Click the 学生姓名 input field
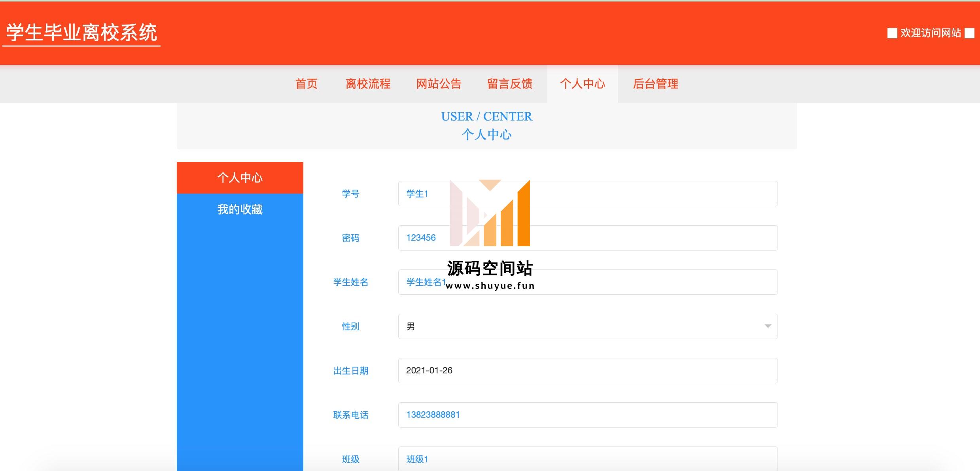Screen dimensions: 980x471 [x=588, y=282]
